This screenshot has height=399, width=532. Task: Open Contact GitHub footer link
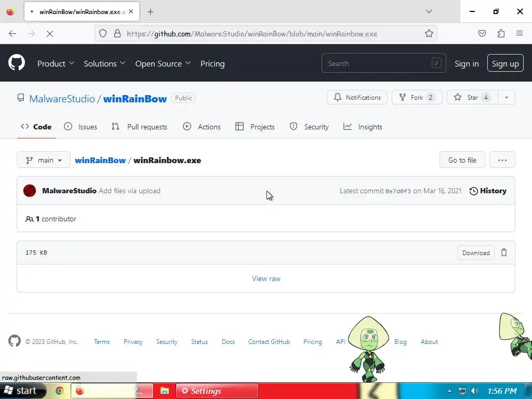pyautogui.click(x=269, y=342)
